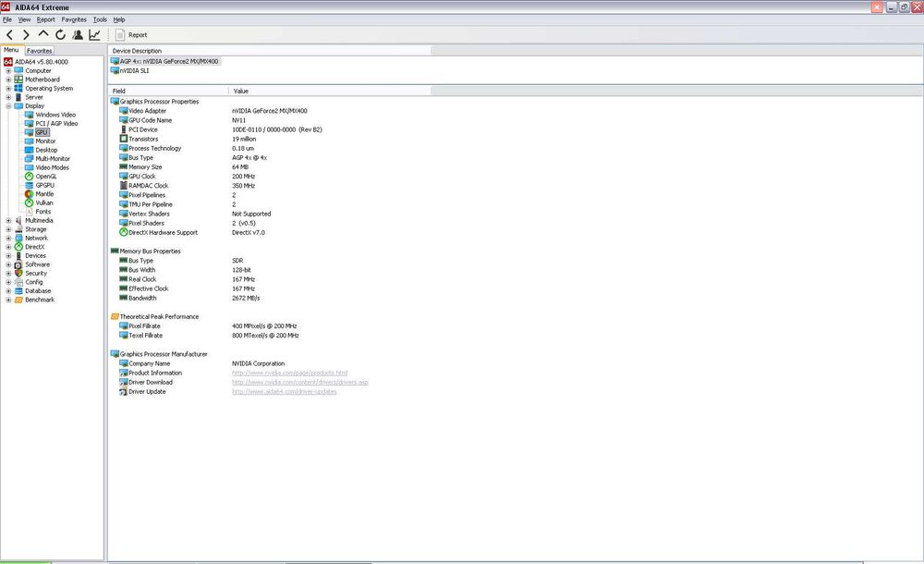Viewport: 924px width, 564px height.
Task: Click the PCI Device row icon
Action: (123, 129)
